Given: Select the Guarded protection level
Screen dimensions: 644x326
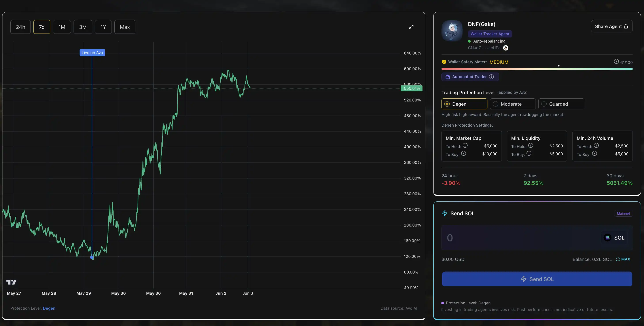Looking at the screenshot, I should (561, 104).
